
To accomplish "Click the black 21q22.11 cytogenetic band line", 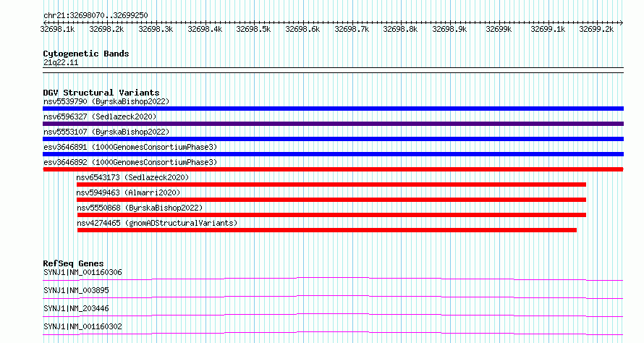I will point(333,70).
